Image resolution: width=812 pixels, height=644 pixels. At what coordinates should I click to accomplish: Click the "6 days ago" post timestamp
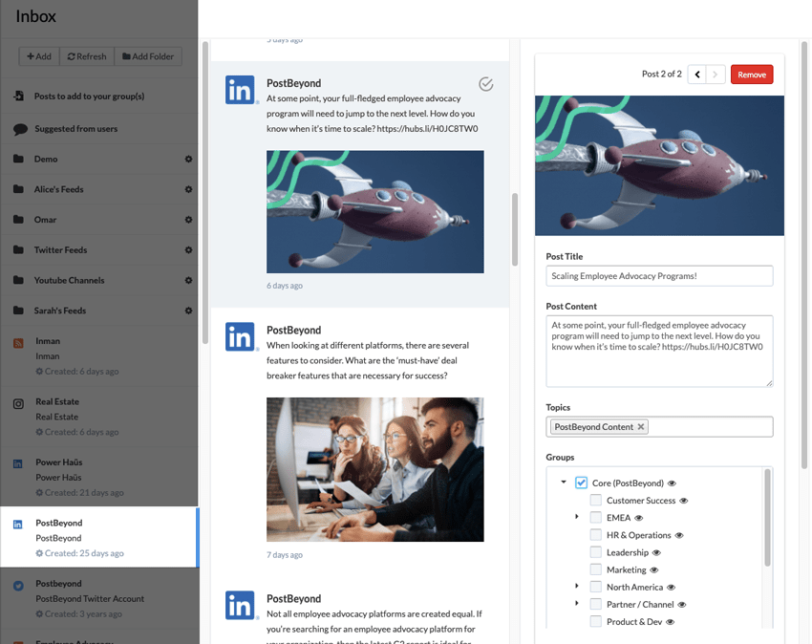[285, 286]
